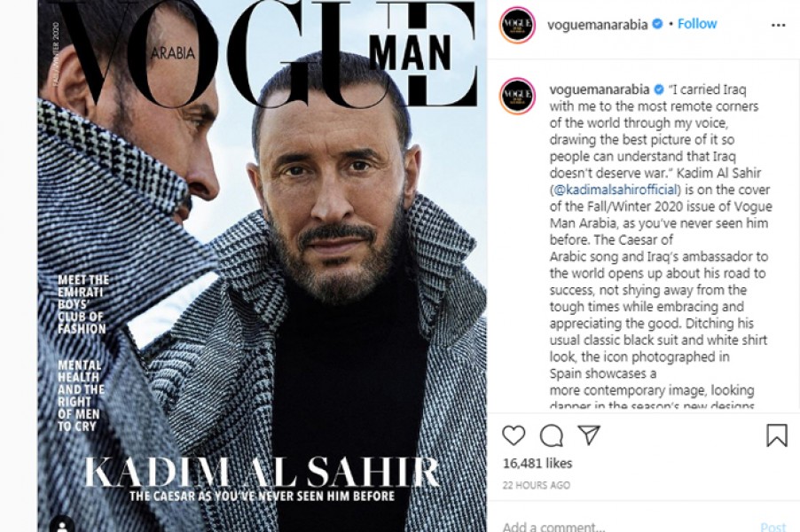View the 16,481 likes list
800x532 pixels.
pyautogui.click(x=537, y=463)
